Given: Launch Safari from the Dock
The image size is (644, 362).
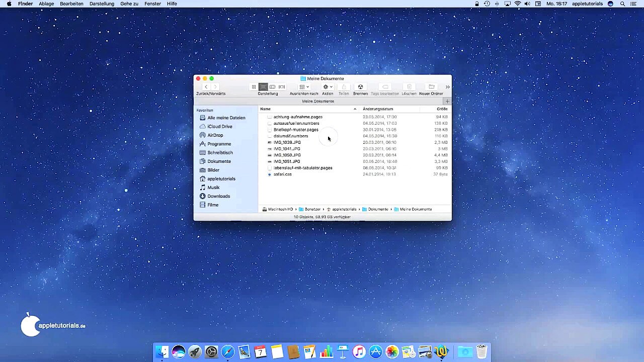Looking at the screenshot, I should point(227,352).
